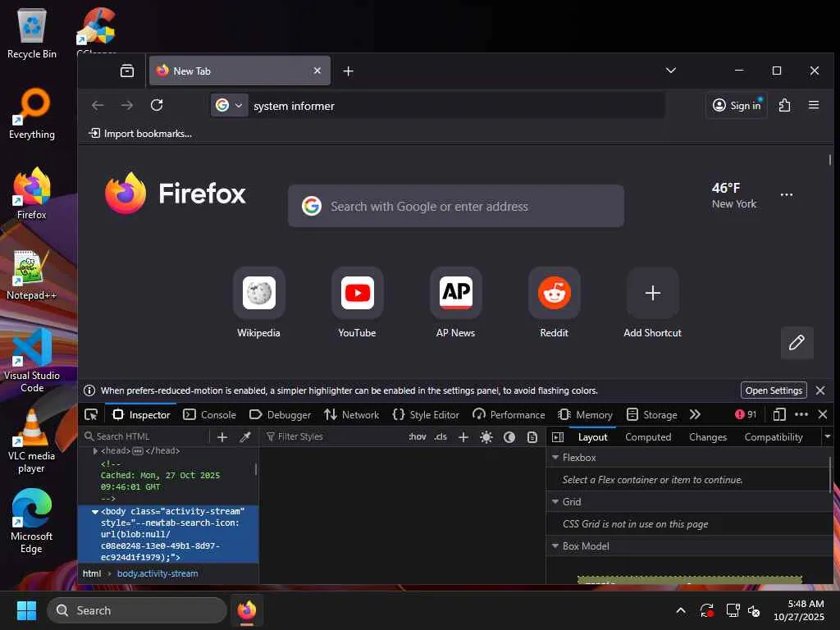Switch to the Network tab
Viewport: 840px width, 630px height.
click(351, 414)
